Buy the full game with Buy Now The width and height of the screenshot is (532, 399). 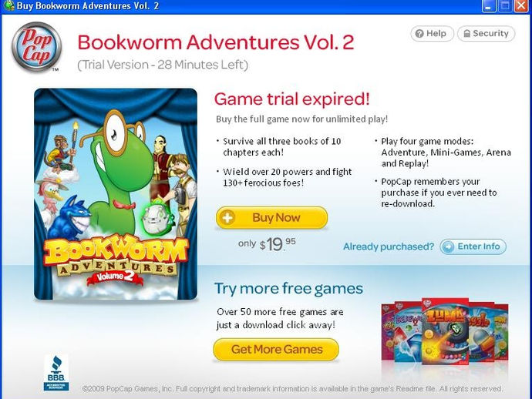coord(271,217)
